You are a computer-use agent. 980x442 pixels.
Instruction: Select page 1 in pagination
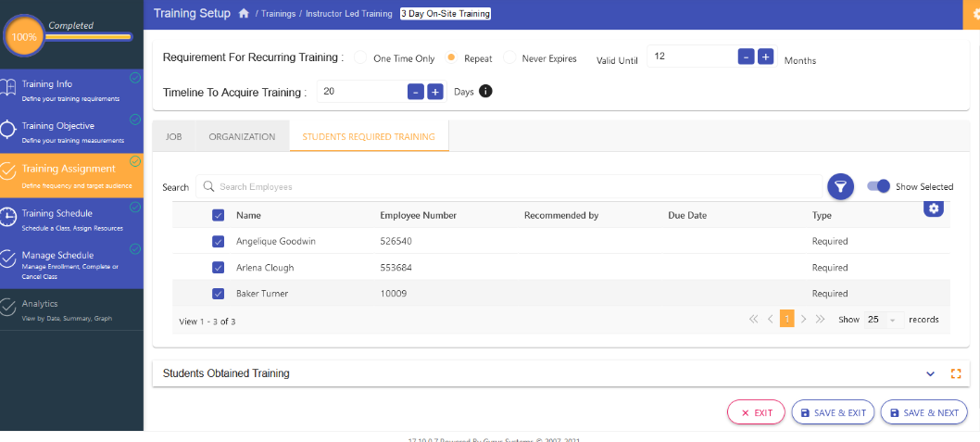click(787, 319)
